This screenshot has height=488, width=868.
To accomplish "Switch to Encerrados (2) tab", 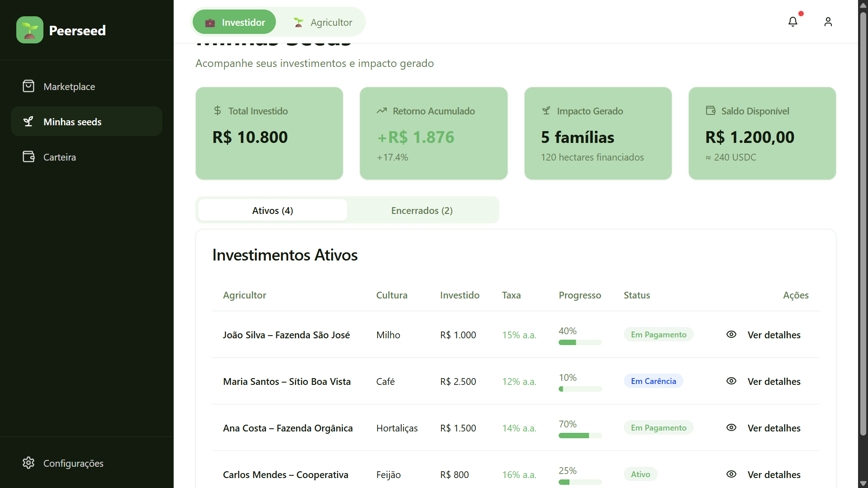I will click(x=422, y=210).
